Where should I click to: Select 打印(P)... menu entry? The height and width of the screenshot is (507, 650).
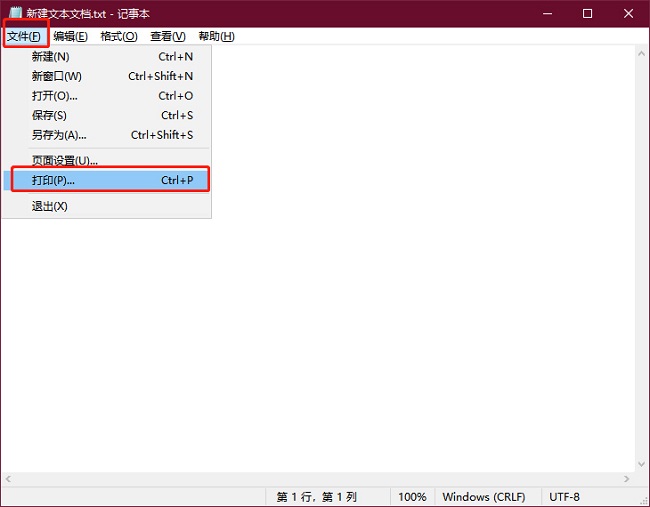click(x=107, y=180)
